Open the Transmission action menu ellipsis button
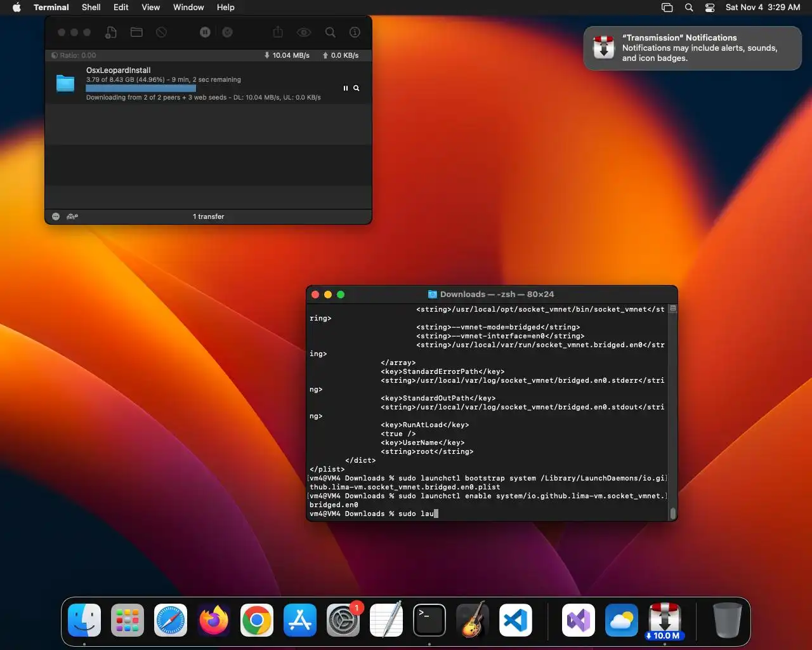The image size is (812, 650). click(56, 216)
